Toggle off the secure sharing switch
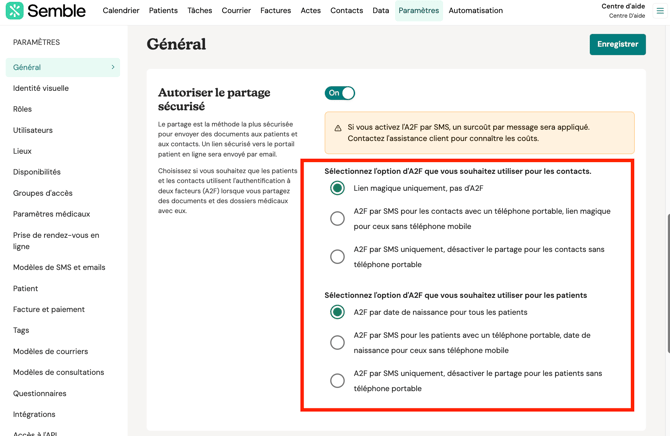 [x=340, y=93]
